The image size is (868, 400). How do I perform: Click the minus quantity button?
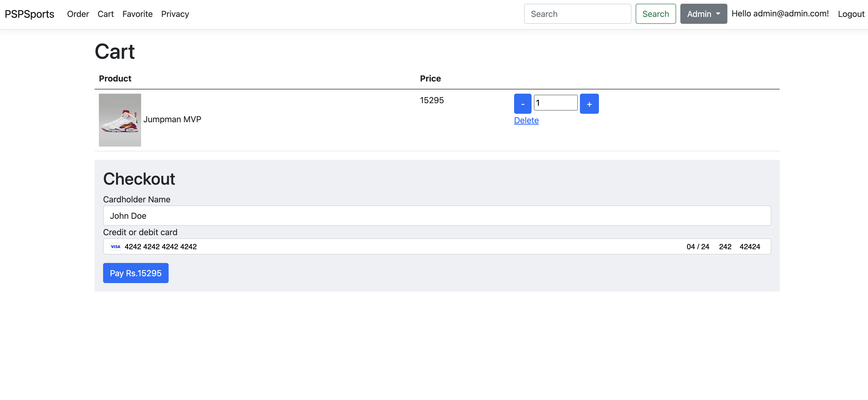pos(523,104)
